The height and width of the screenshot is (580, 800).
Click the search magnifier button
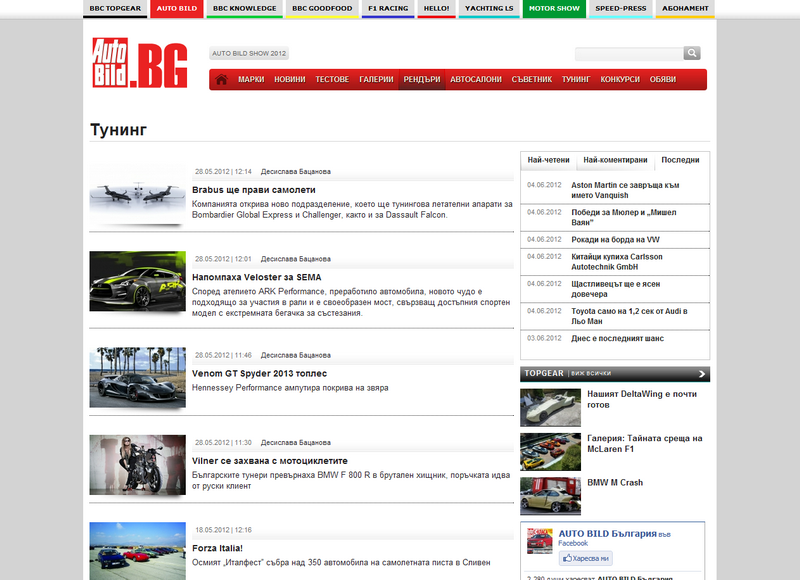(x=692, y=53)
